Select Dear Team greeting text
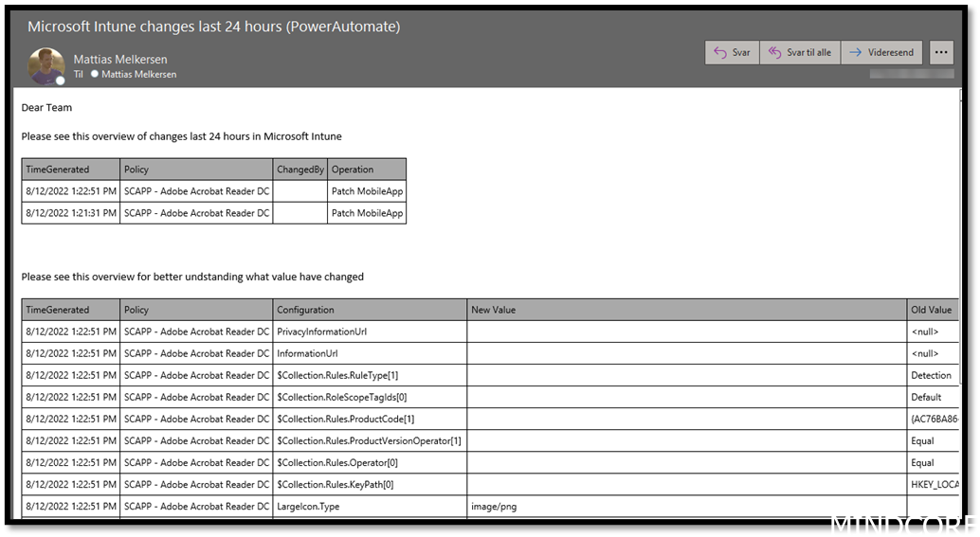Screen dimensions: 980x537 pyautogui.click(x=46, y=107)
